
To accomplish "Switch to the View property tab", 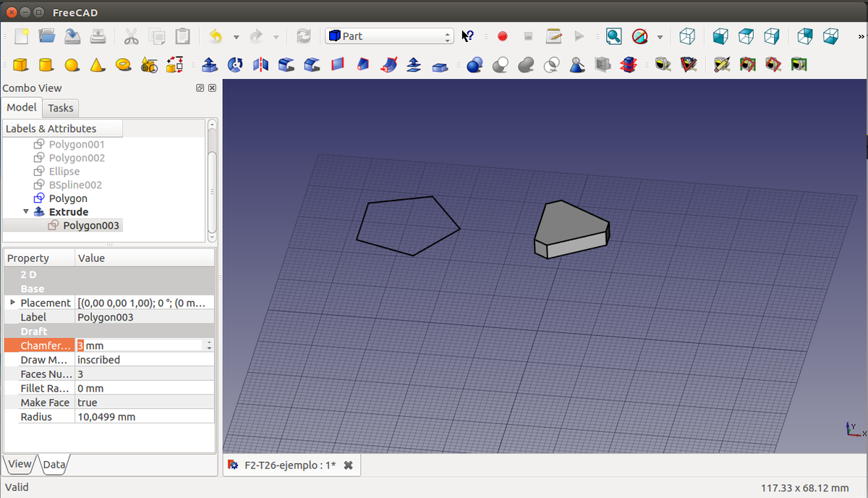I will click(20, 464).
